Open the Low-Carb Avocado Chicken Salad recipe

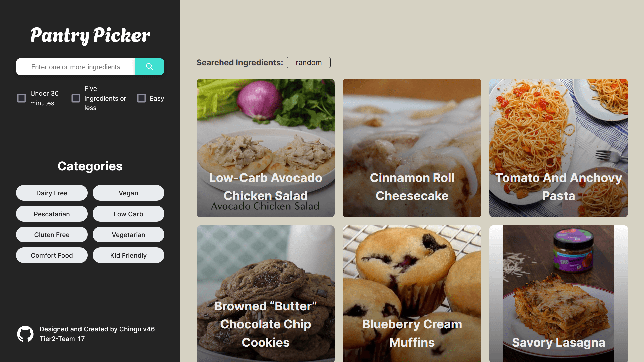coord(265,147)
